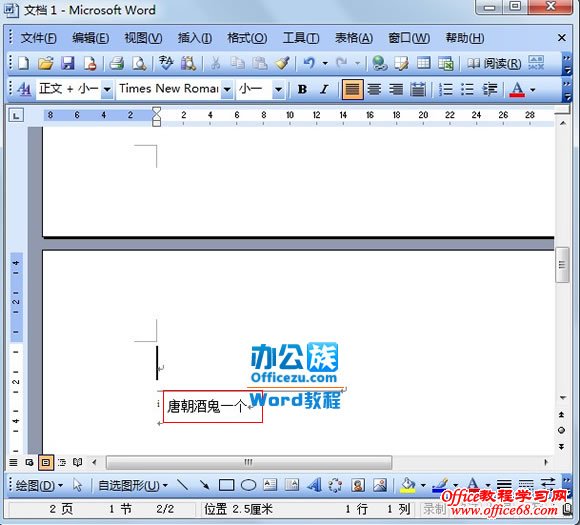Image resolution: width=580 pixels, height=525 pixels.
Task: Click the horizontal scrollbar thumb
Action: click(249, 462)
